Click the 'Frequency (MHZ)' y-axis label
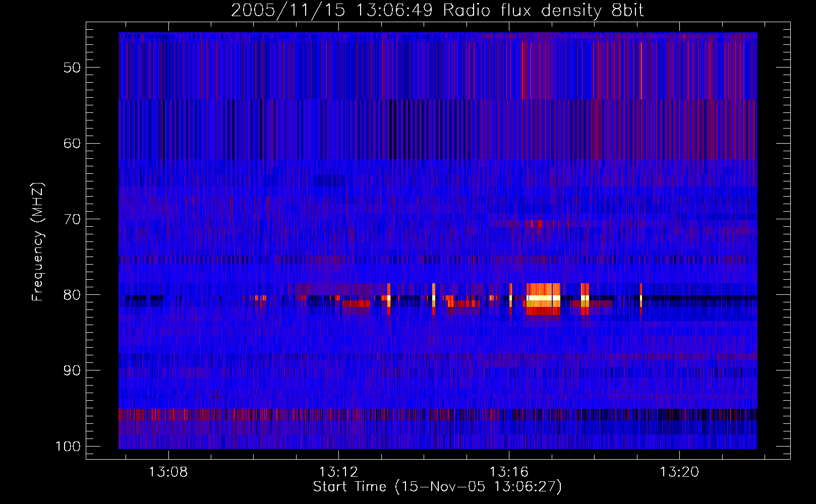Viewport: 816px width, 504px height. click(x=38, y=241)
